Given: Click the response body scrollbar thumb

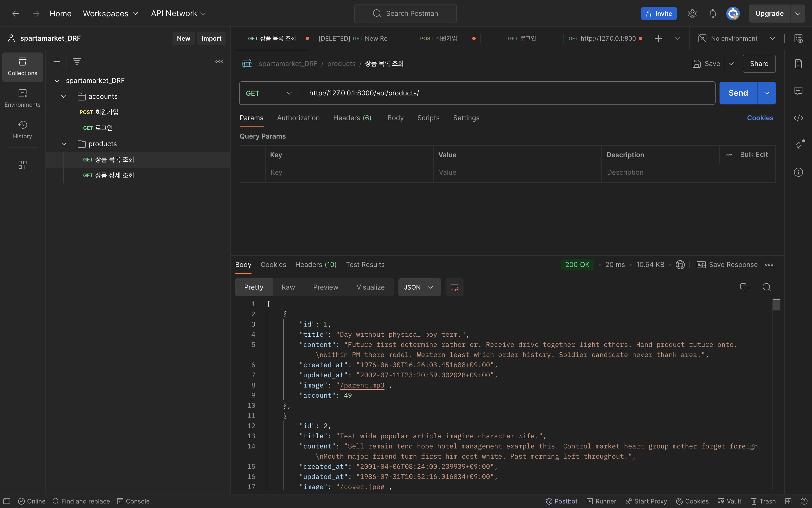Looking at the screenshot, I should [776, 305].
